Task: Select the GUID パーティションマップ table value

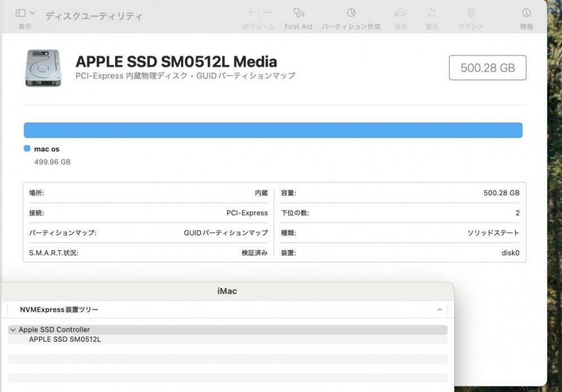Action: [x=226, y=233]
